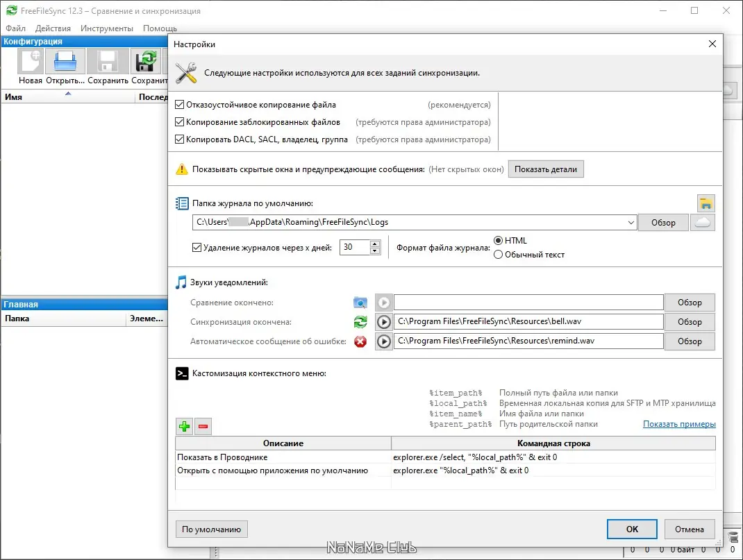
Task: Play the sync finished sound
Action: click(x=384, y=322)
